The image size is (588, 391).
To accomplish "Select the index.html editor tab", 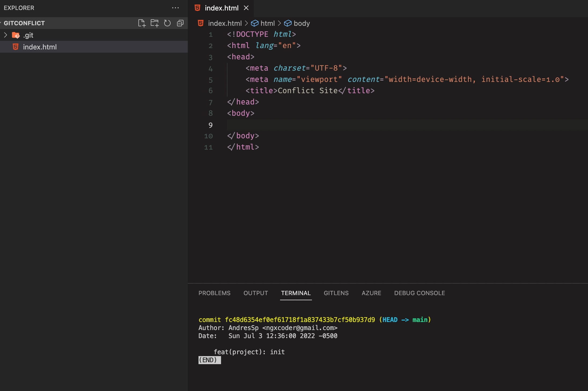I will point(221,8).
